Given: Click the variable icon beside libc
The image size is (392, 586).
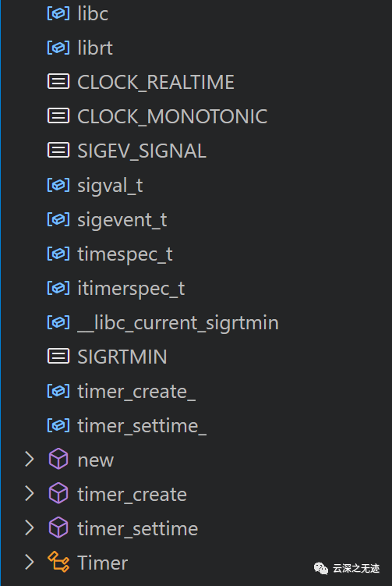Looking at the screenshot, I should point(58,13).
